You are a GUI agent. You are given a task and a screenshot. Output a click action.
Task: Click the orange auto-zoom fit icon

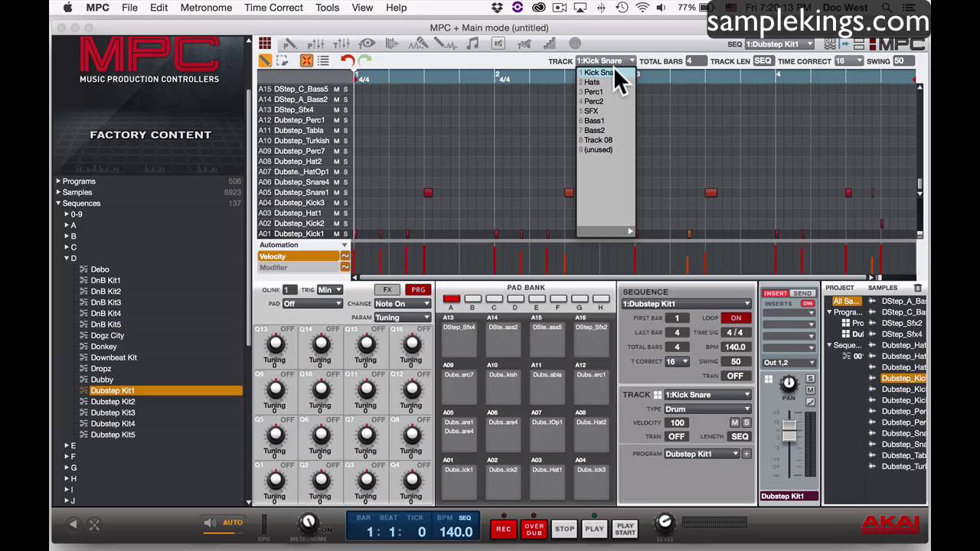(x=306, y=61)
